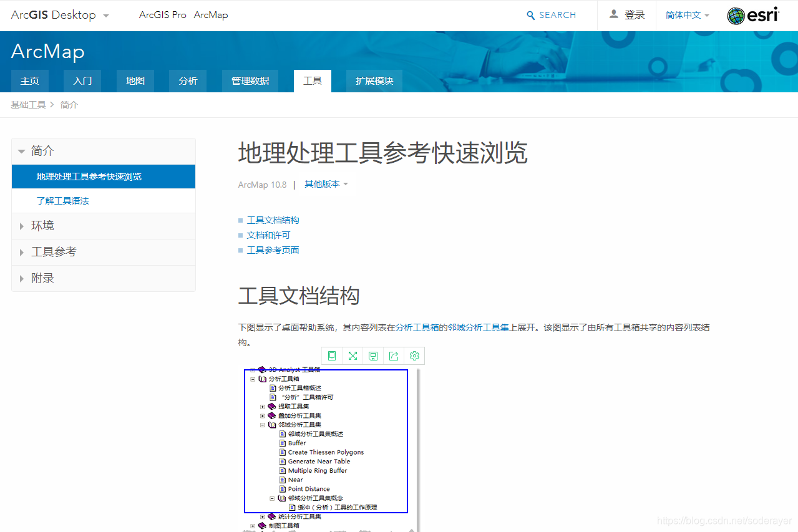
Task: Open the SEARCH magnifier in the header
Action: tap(552, 15)
